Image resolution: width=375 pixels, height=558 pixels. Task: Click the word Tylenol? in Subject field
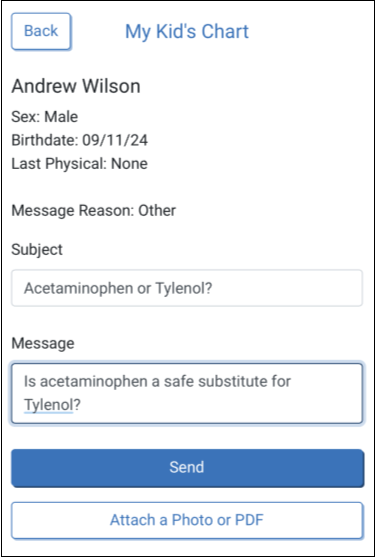click(x=184, y=289)
